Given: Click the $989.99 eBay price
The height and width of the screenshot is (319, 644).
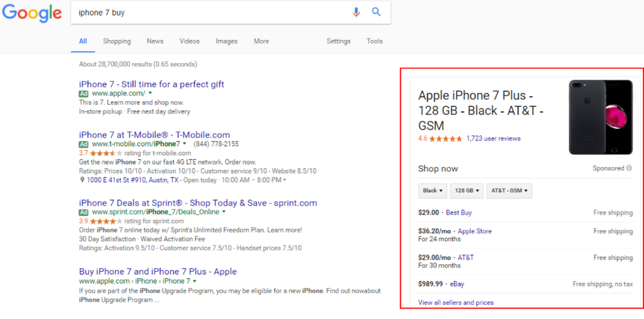Looking at the screenshot, I should (x=430, y=284).
